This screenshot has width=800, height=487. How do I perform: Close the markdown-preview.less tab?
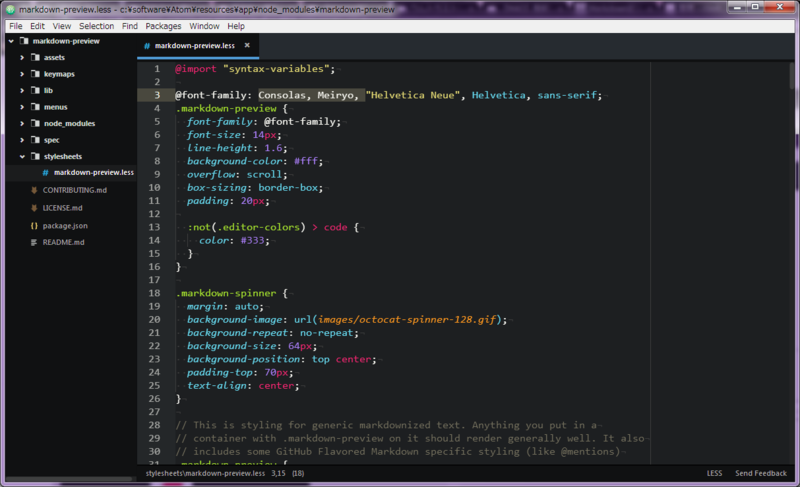click(x=247, y=45)
